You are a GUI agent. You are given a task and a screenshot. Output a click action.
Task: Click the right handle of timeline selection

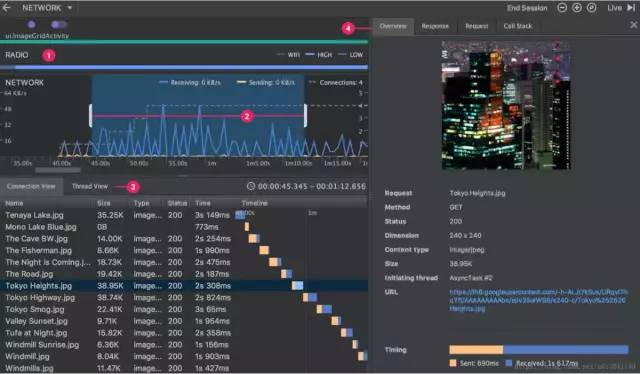[305, 116]
